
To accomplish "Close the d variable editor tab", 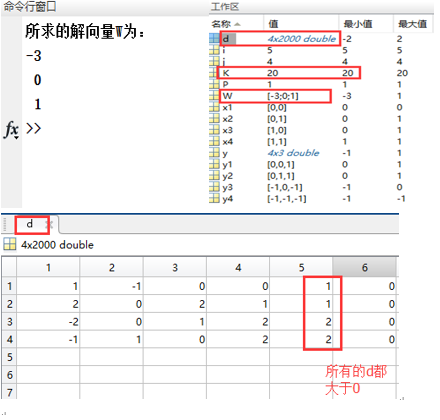I will point(50,225).
